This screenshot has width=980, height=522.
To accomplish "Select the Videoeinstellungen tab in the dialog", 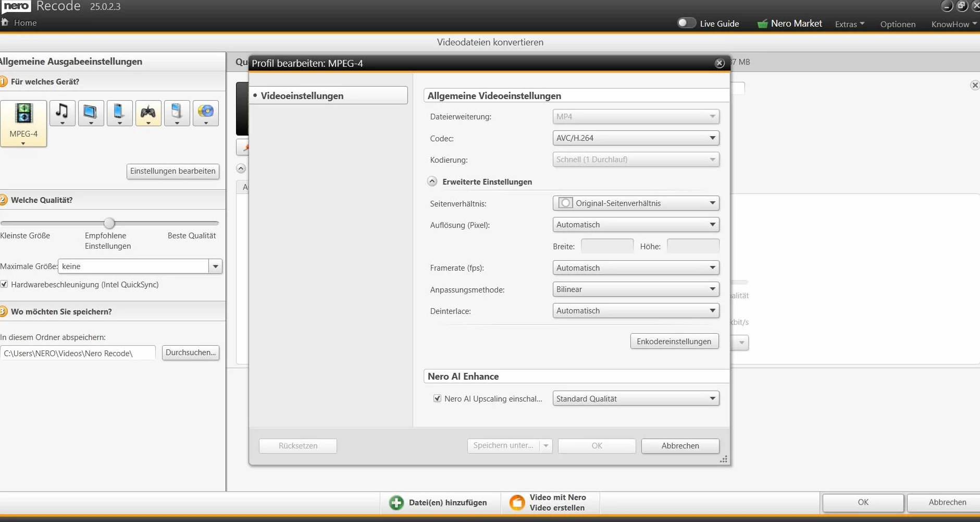I will point(329,95).
